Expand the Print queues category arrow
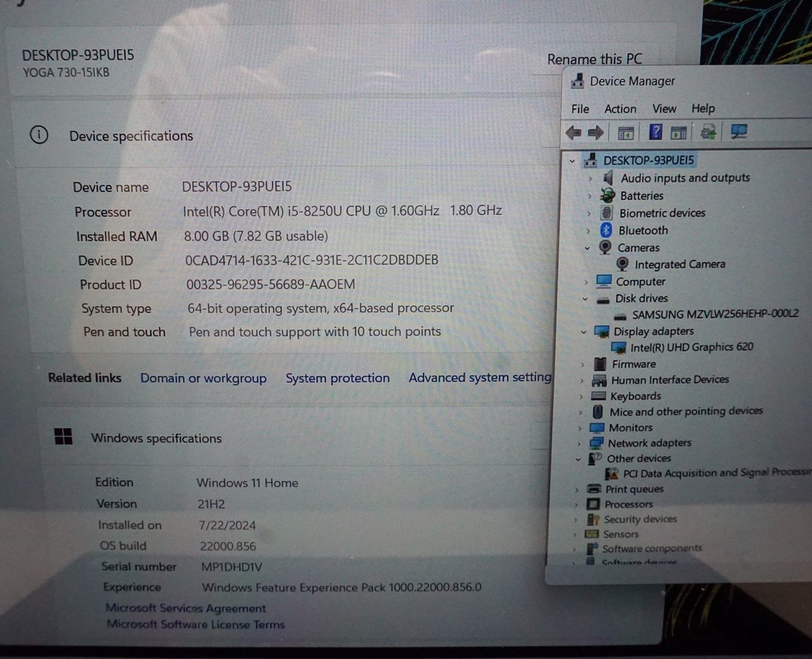This screenshot has height=659, width=812. pos(577,489)
